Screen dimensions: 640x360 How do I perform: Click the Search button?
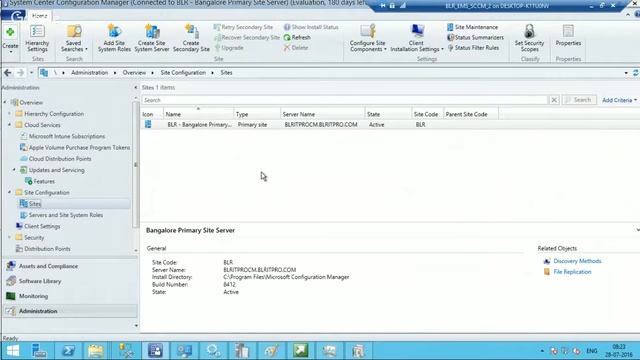tap(579, 100)
